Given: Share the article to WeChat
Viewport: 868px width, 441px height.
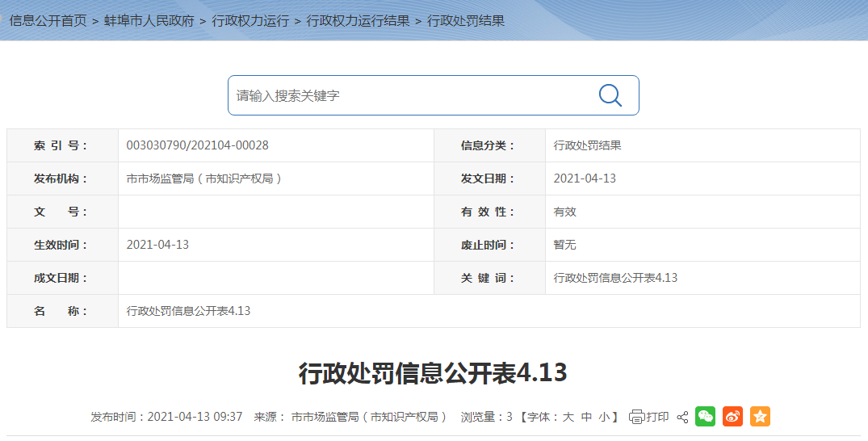Looking at the screenshot, I should [x=705, y=417].
